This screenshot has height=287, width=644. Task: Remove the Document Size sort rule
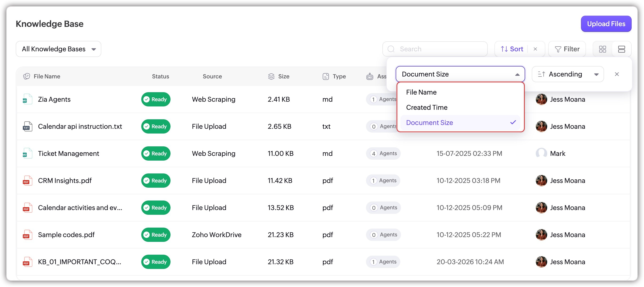point(616,74)
